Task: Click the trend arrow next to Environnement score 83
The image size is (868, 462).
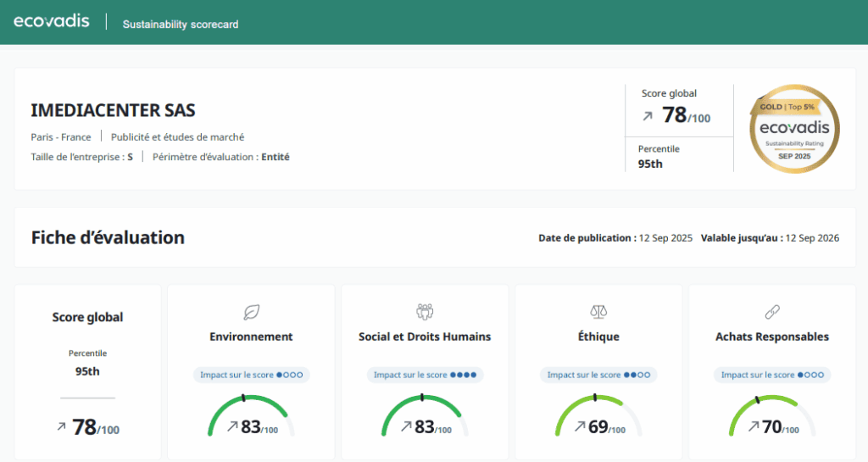Action: (x=232, y=426)
